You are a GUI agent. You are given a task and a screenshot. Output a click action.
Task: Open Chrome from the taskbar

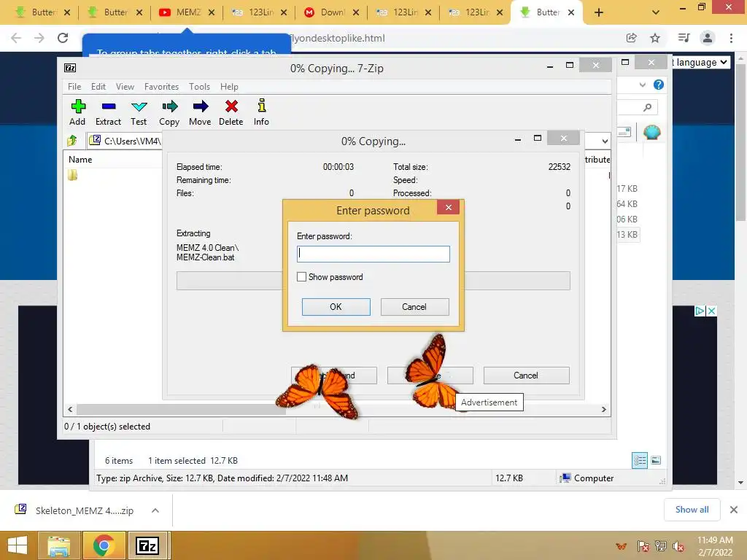(x=104, y=545)
